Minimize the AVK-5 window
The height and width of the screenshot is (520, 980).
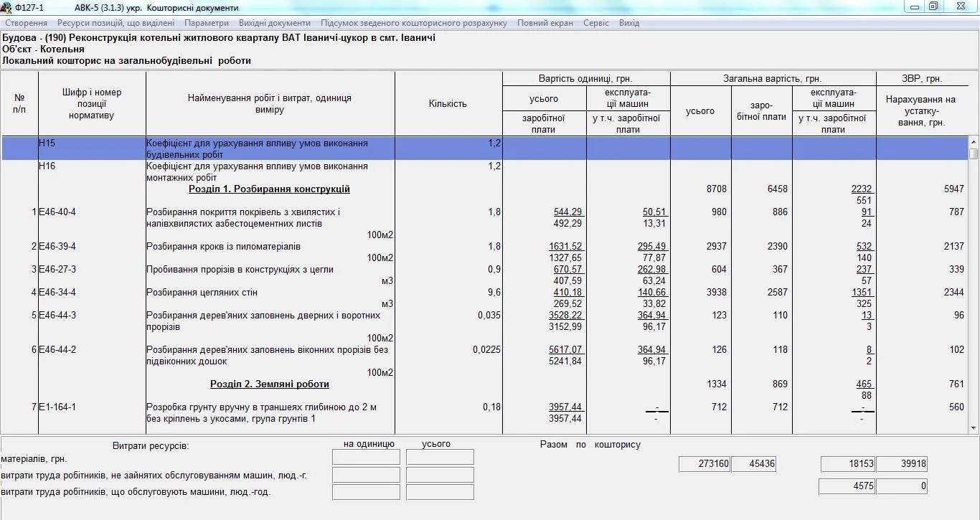point(914,6)
